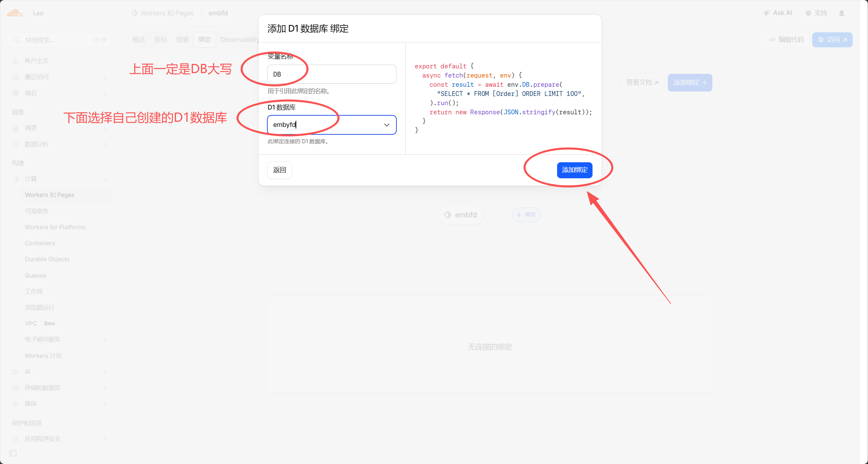Open the 编辑代码 button

point(787,40)
